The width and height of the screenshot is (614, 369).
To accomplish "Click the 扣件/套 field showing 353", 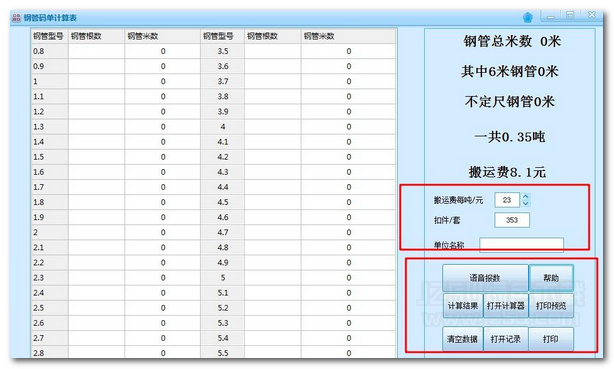I will click(x=512, y=220).
